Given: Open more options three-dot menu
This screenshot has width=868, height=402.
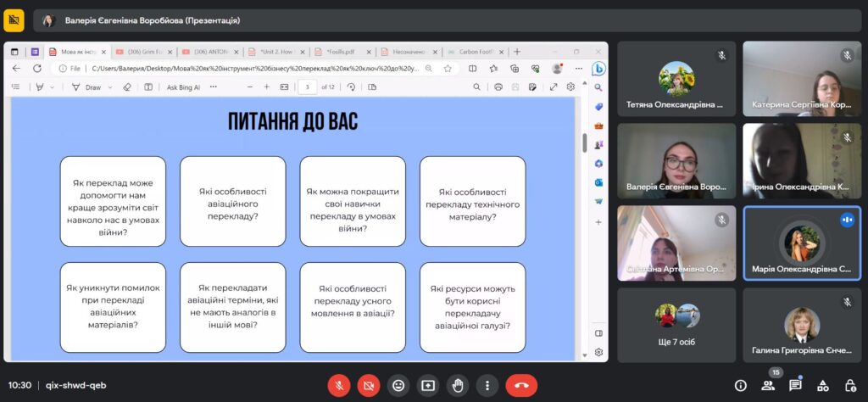Looking at the screenshot, I should coord(487,385).
